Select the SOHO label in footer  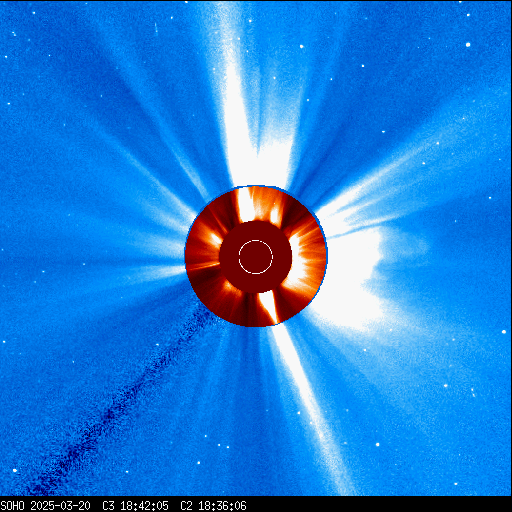(12, 506)
